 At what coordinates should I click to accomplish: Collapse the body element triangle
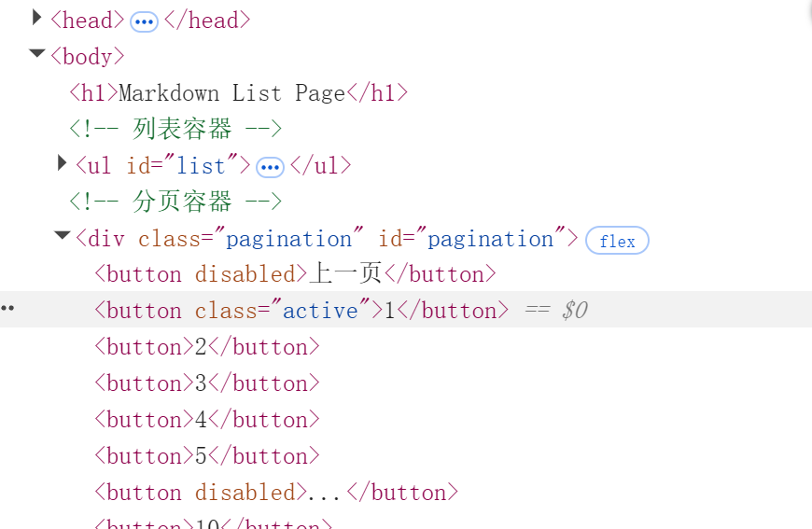click(x=36, y=53)
